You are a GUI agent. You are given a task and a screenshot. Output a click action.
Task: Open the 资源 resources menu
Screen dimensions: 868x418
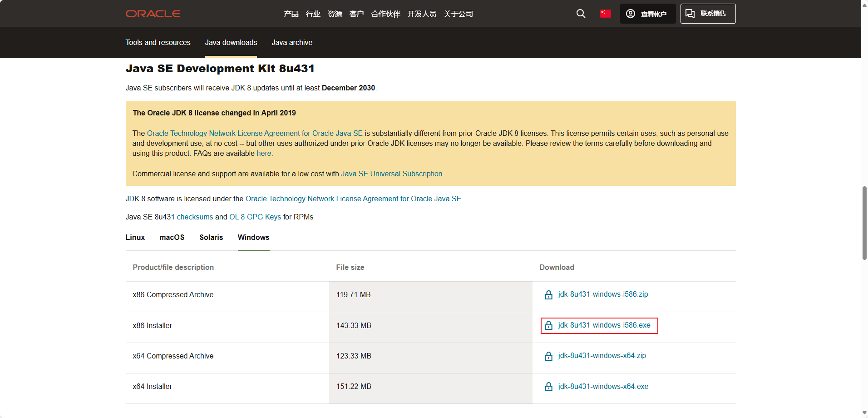(335, 14)
